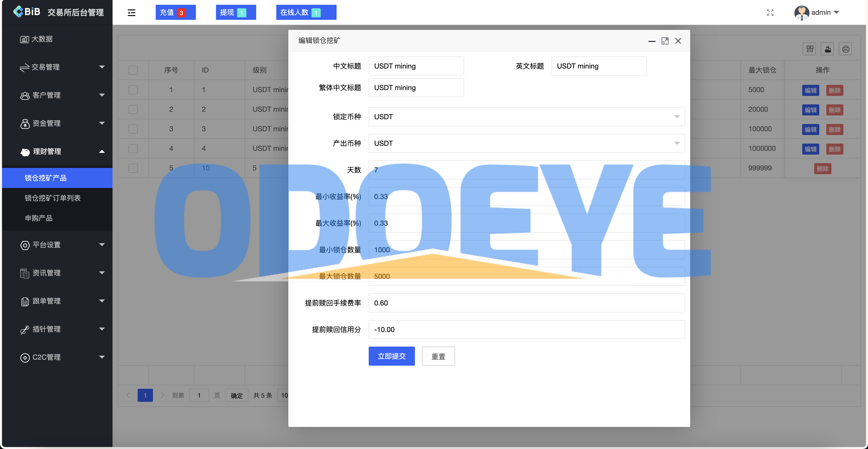The height and width of the screenshot is (449, 868).
Task: Collapse the 理财管理 menu arrow
Action: coord(102,152)
